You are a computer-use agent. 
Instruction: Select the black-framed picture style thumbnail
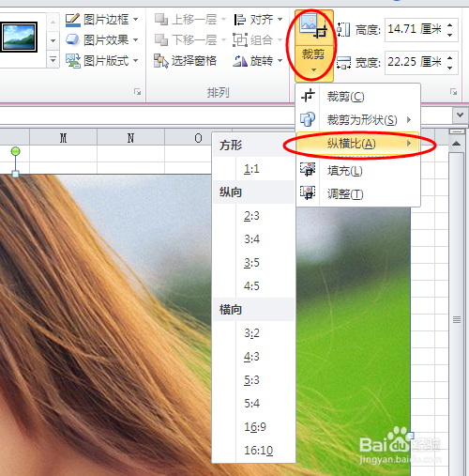click(19, 37)
